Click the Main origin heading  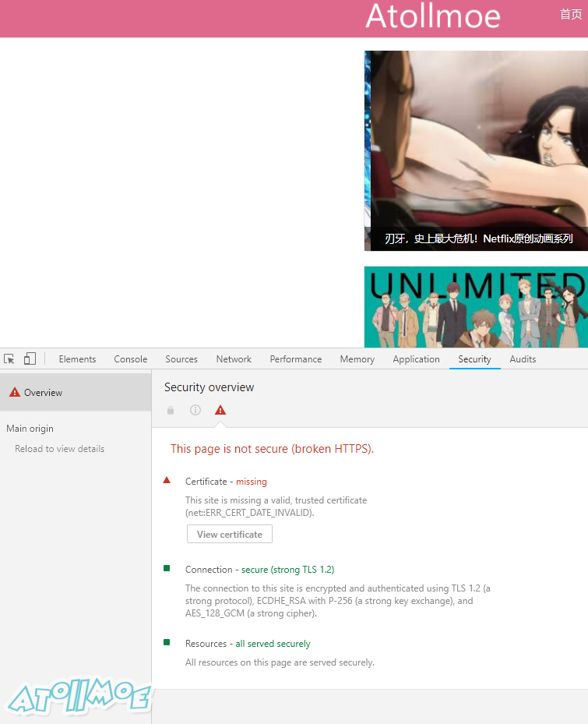click(x=30, y=429)
